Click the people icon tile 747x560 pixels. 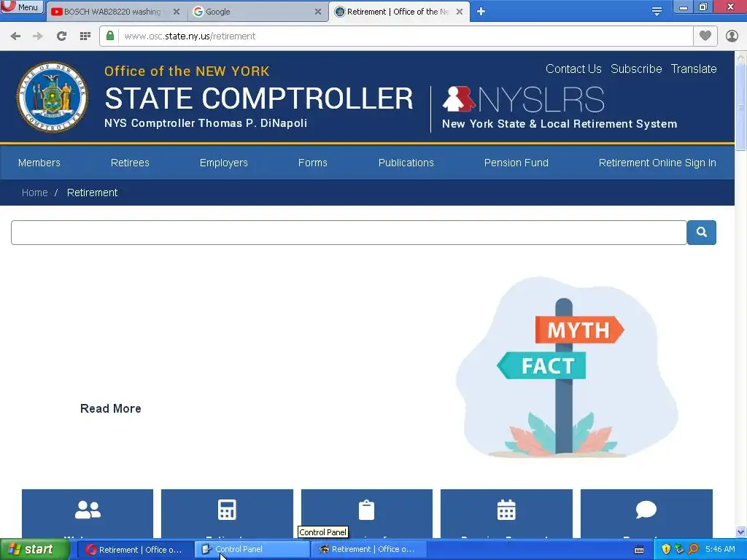[x=88, y=513]
